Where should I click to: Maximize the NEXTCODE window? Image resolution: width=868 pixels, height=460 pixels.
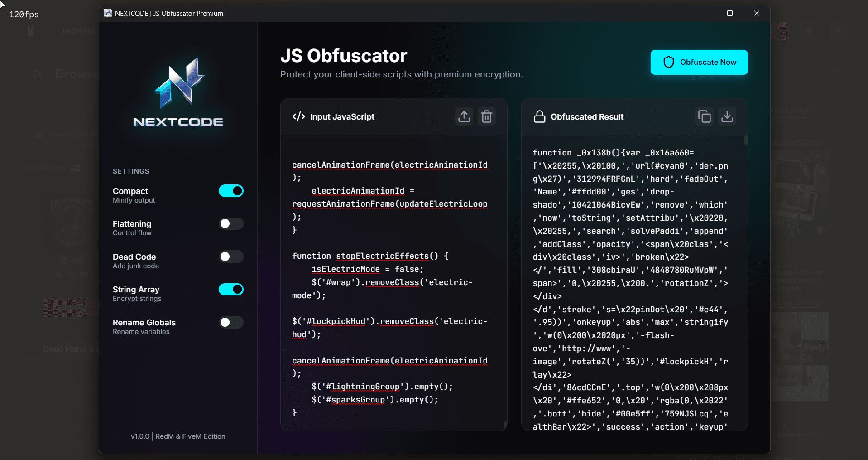tap(729, 13)
